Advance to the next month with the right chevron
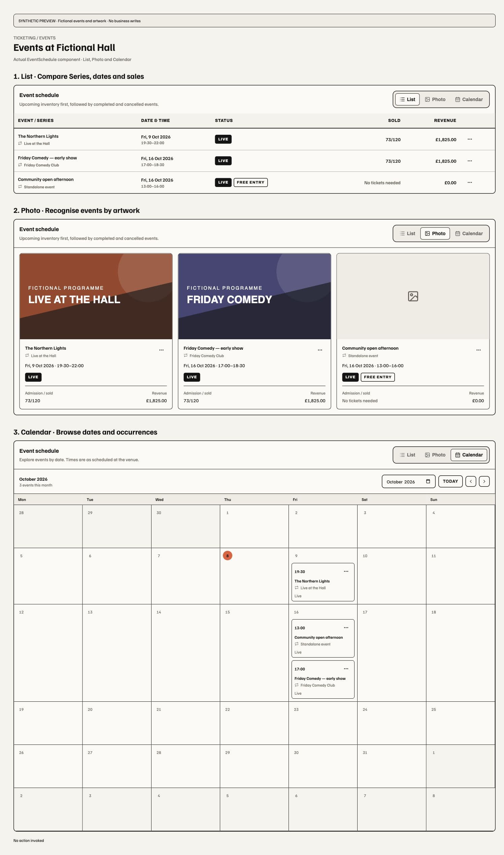 coord(484,481)
